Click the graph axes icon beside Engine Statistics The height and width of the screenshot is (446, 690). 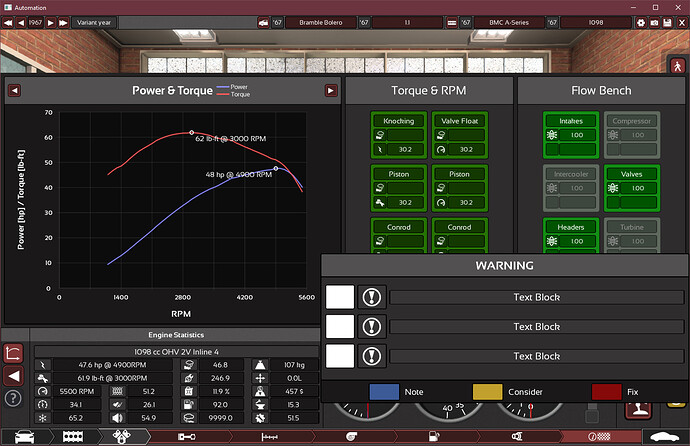pos(14,353)
